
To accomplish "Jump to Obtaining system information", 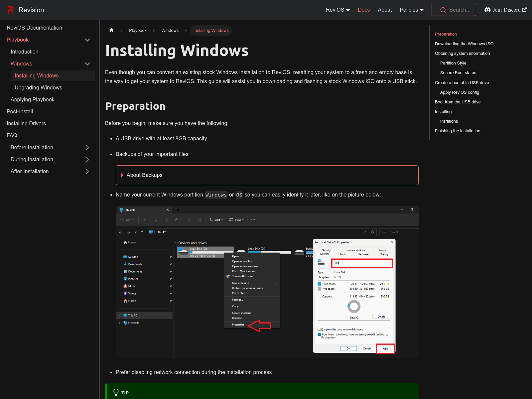I will pyautogui.click(x=462, y=54).
